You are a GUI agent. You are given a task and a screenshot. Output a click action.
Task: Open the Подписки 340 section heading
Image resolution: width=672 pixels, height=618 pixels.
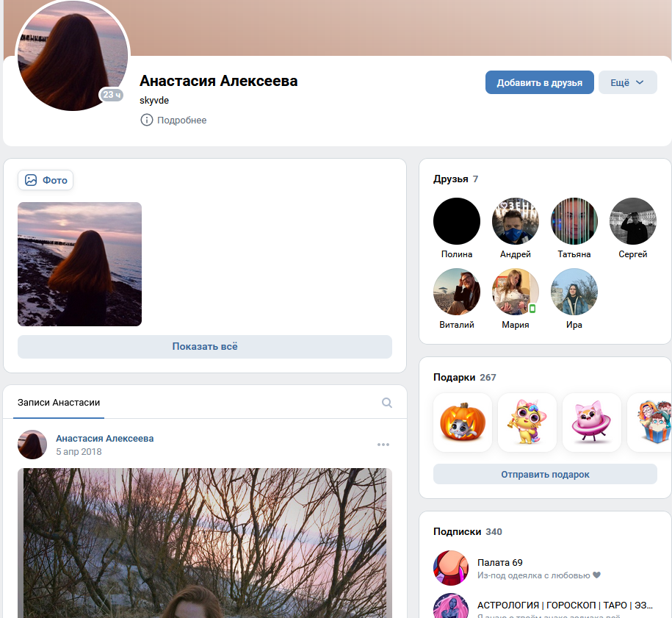(468, 532)
